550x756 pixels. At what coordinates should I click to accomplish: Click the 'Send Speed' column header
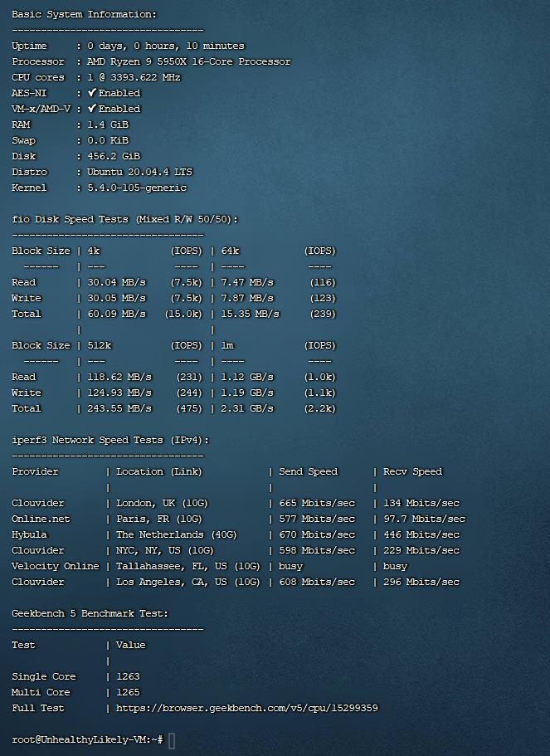309,471
